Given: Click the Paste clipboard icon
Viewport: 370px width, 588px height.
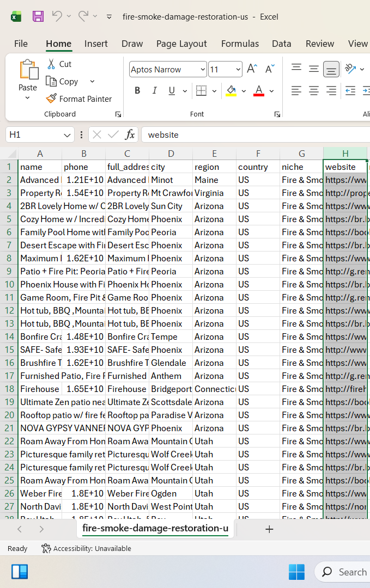Looking at the screenshot, I should [x=28, y=70].
